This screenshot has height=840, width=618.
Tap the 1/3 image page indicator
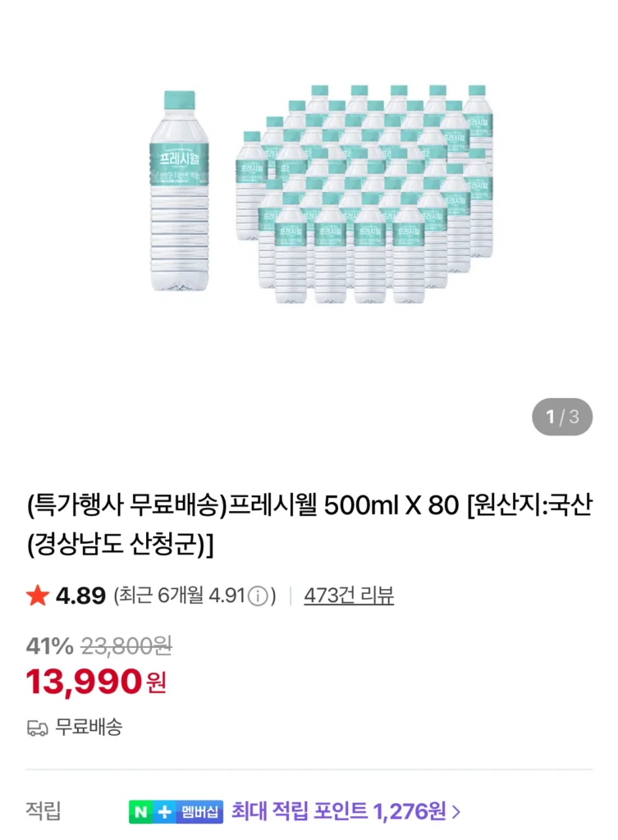point(562,417)
